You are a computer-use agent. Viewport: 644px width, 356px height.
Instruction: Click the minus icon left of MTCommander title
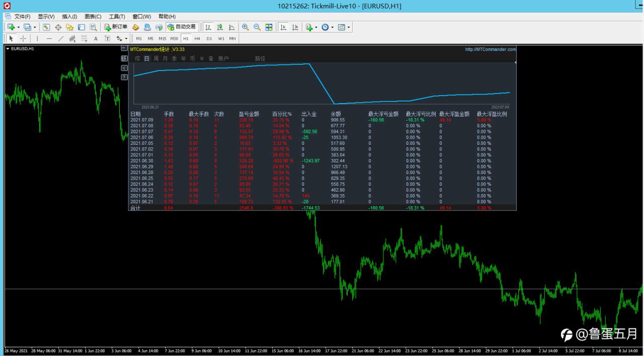tap(124, 48)
